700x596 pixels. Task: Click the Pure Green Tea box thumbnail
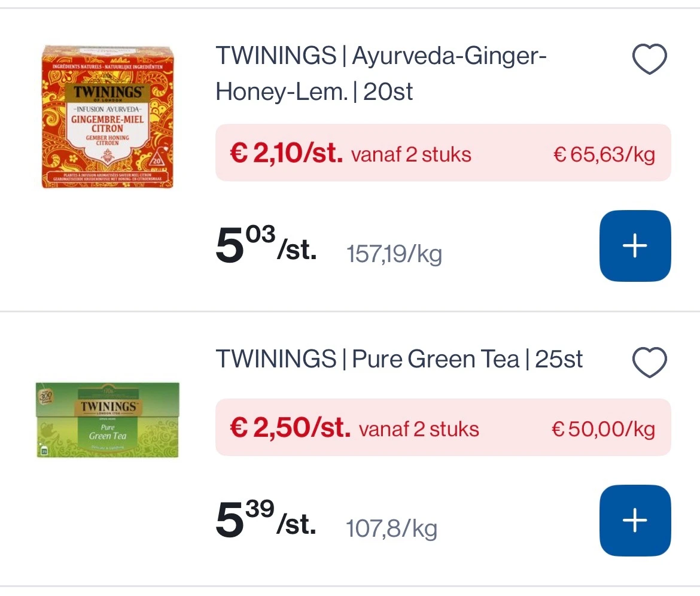(x=108, y=419)
